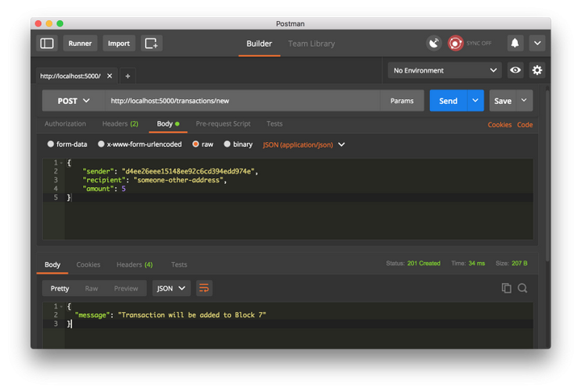Open the request Headers (2) tab
The image size is (581, 392).
click(x=119, y=123)
